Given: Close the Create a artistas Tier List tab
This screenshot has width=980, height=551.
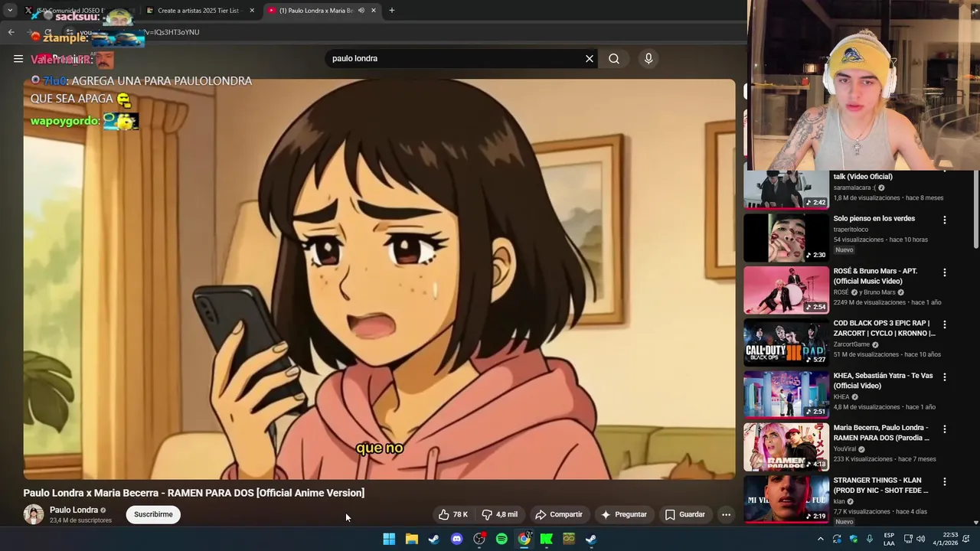Looking at the screenshot, I should (252, 11).
